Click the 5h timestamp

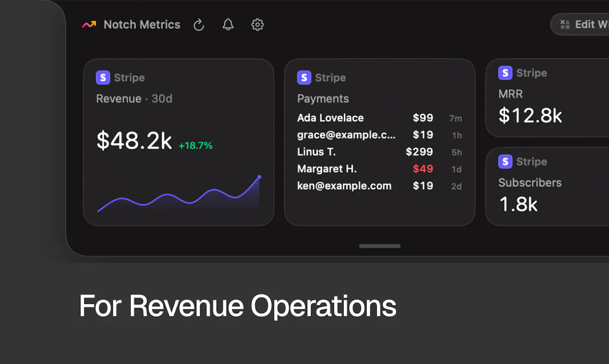pyautogui.click(x=457, y=153)
